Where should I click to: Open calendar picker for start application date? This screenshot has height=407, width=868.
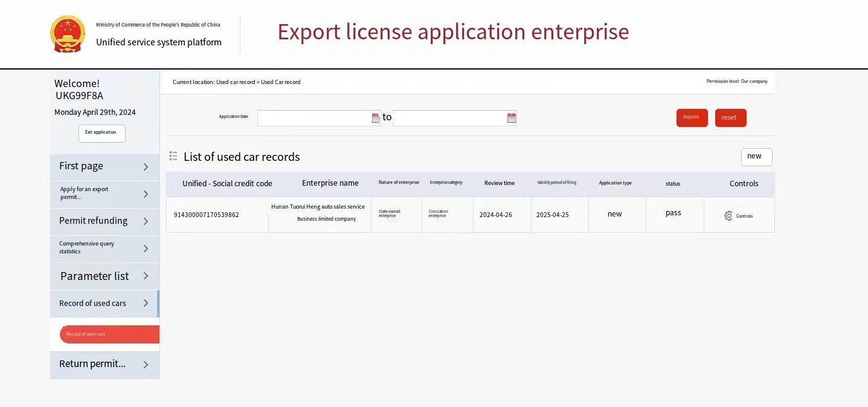376,118
